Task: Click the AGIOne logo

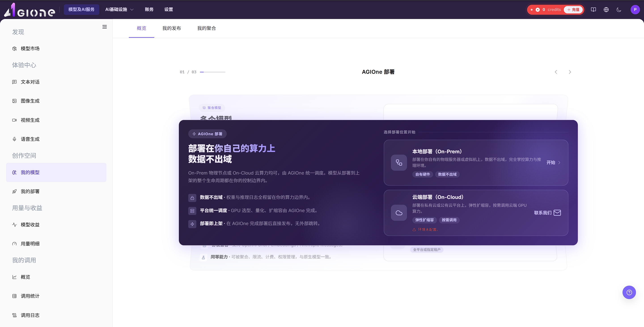Action: click(x=30, y=10)
